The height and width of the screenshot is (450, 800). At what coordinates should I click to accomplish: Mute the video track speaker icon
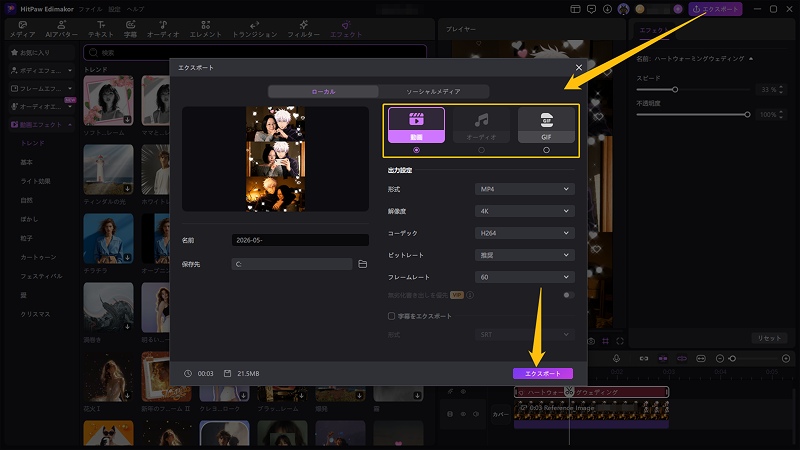pyautogui.click(x=476, y=414)
